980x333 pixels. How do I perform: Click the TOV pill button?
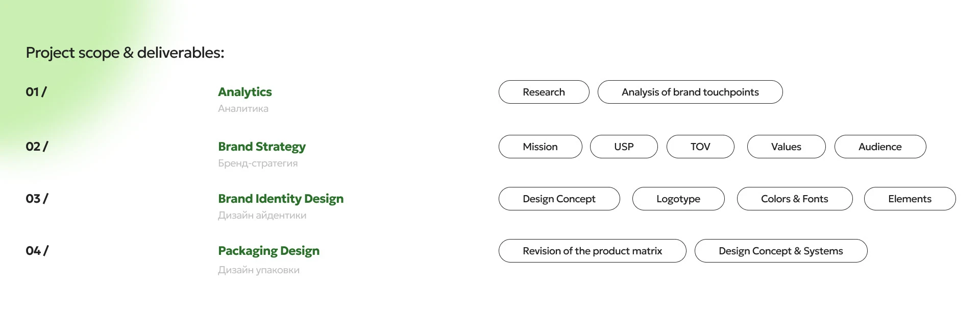click(700, 147)
